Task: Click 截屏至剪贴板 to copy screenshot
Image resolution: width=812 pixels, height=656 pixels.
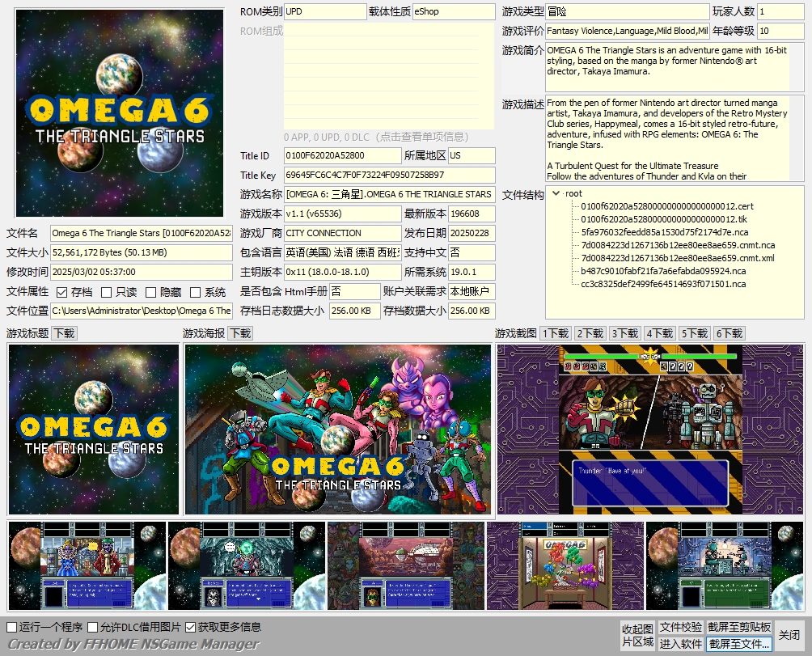Action: [739, 627]
